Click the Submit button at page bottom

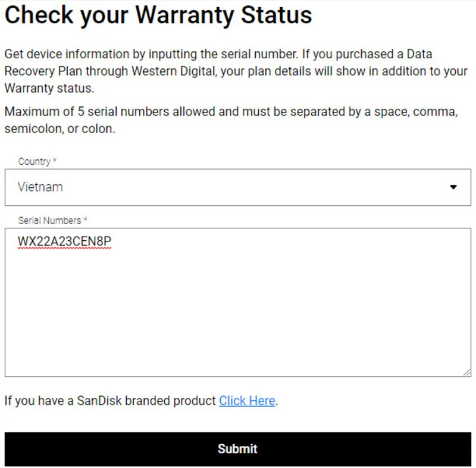pos(238,449)
